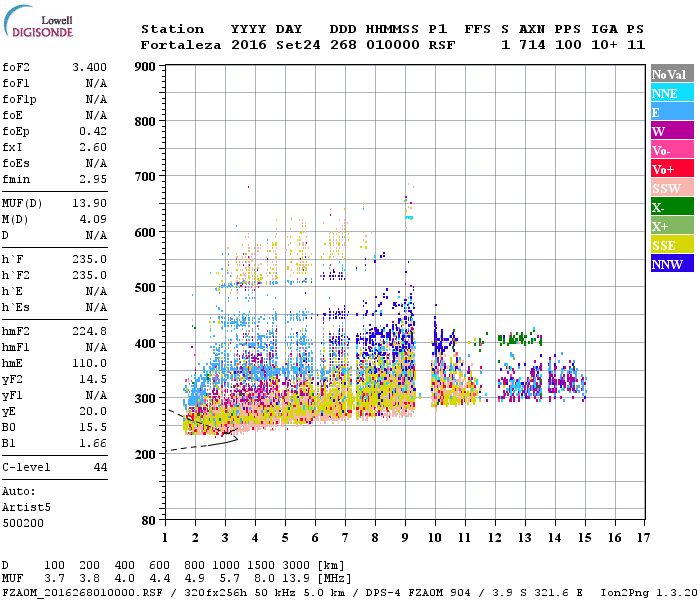Click the RSF value under P1
The width and height of the screenshot is (700, 600).
(x=442, y=45)
